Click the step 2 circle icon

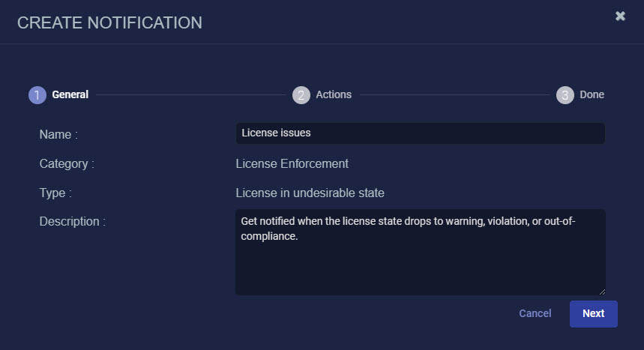(301, 95)
